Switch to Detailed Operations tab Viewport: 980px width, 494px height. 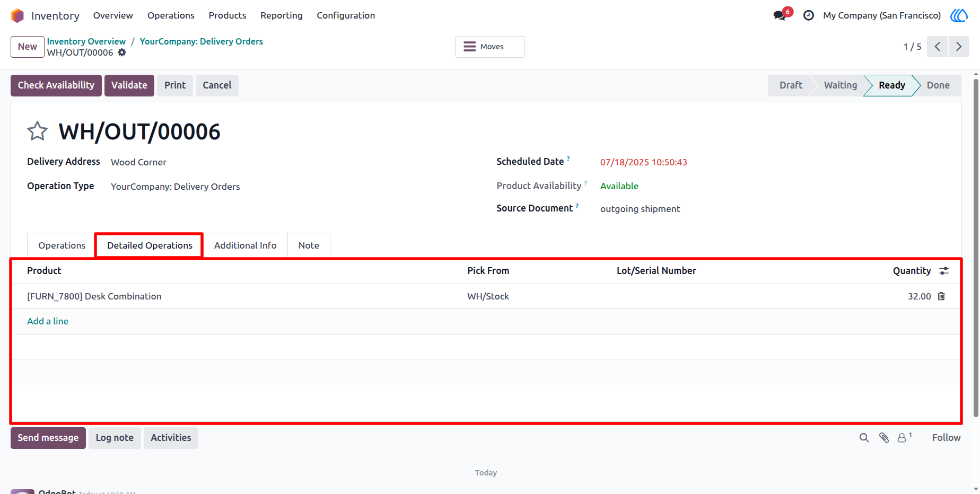150,245
